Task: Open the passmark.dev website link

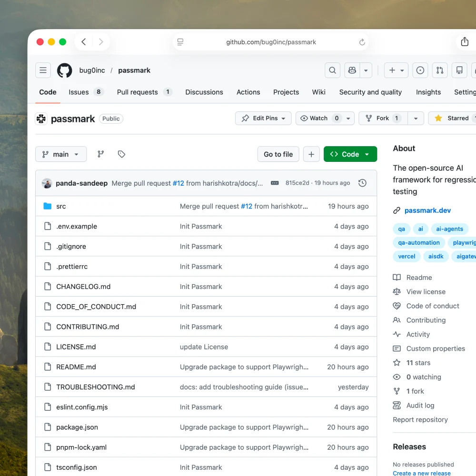Action: (427, 210)
